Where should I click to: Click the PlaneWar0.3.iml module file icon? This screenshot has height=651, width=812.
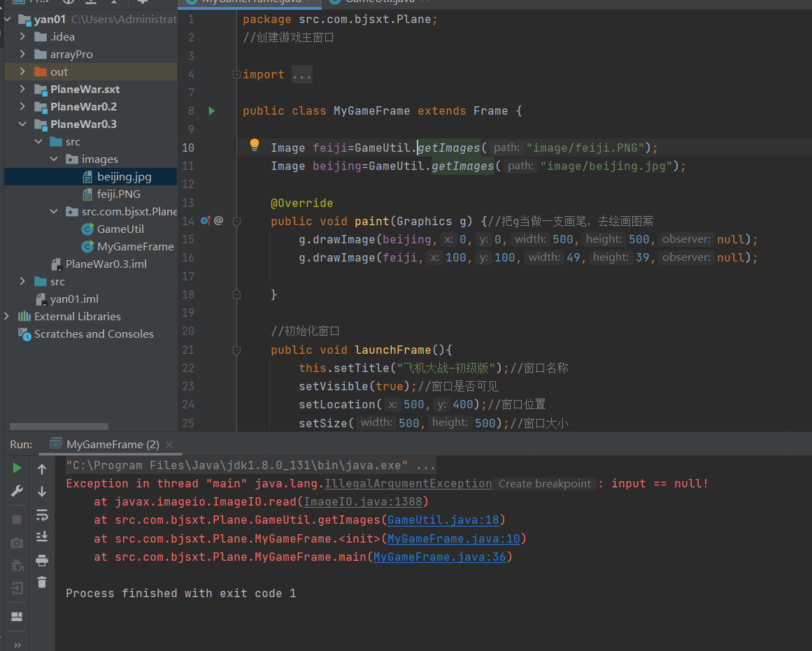57,264
